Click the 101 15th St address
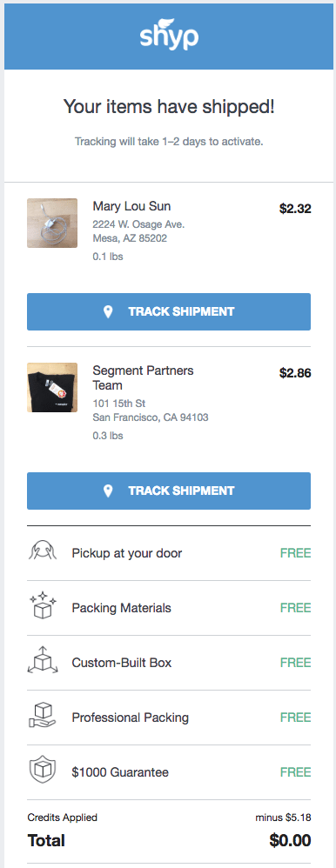 tap(119, 404)
